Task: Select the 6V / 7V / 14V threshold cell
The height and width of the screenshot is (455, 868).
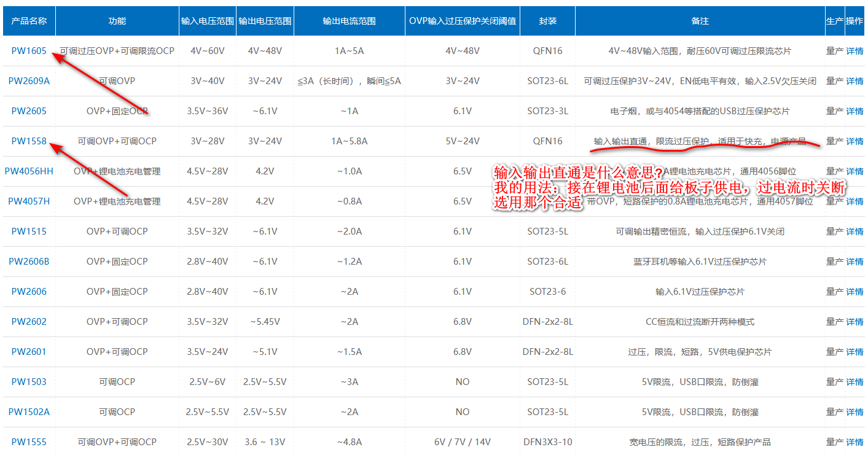Action: [x=463, y=442]
